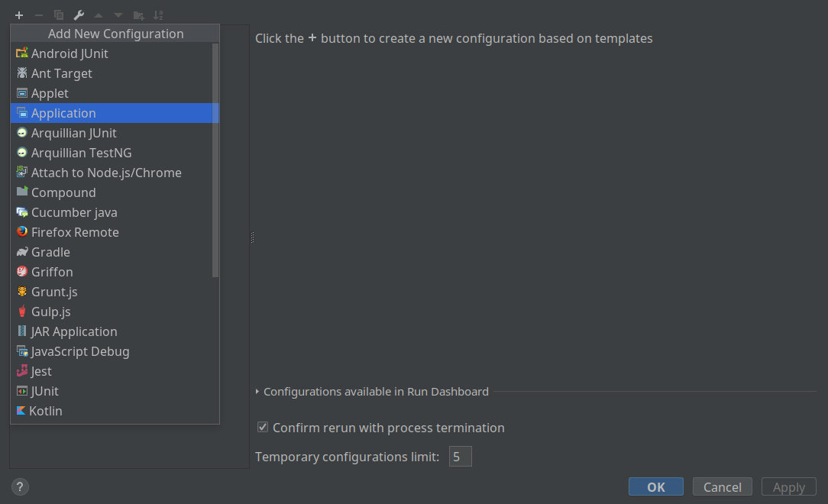Image resolution: width=828 pixels, height=504 pixels.
Task: Click the Cucumber java icon
Action: [x=21, y=212]
